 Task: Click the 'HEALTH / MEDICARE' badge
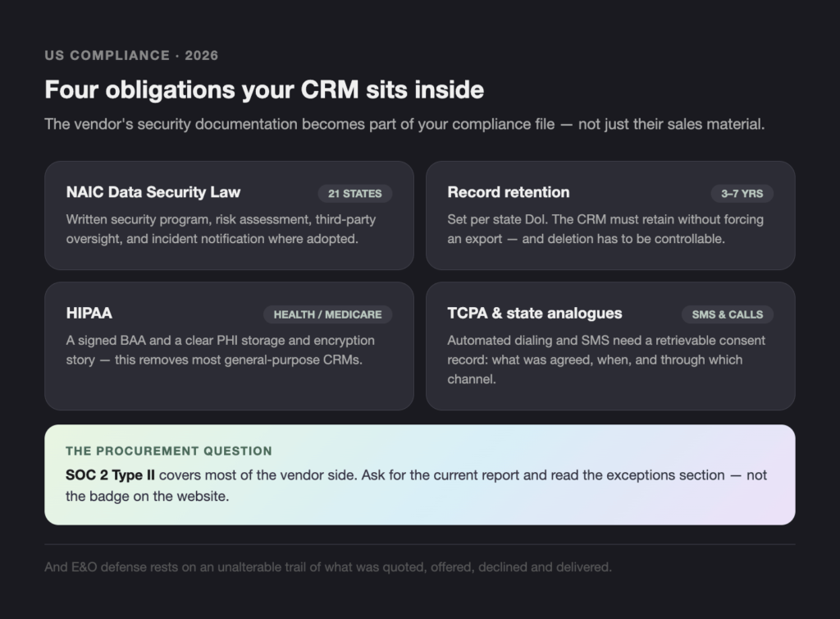328,314
